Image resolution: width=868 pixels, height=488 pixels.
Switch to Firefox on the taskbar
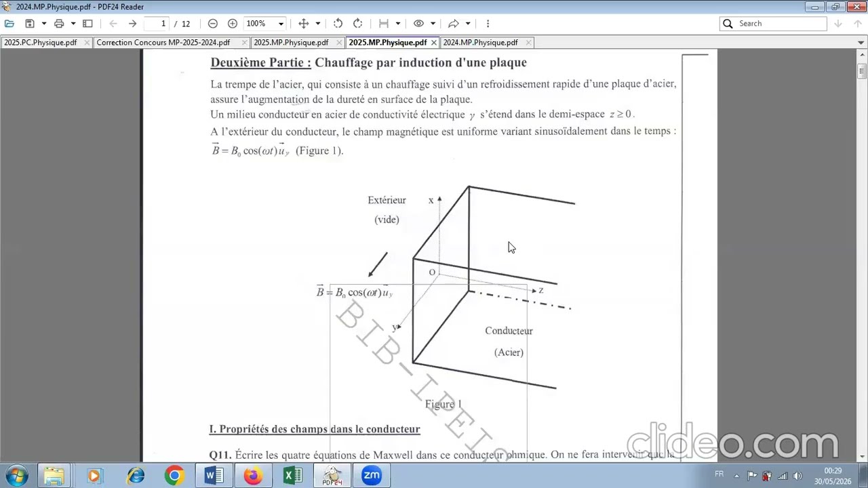253,476
